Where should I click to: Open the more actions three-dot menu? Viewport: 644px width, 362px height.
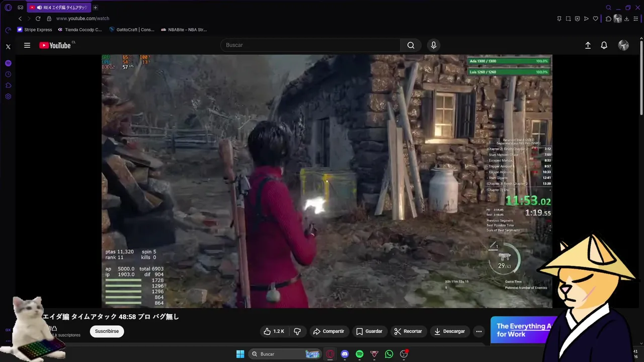click(x=479, y=331)
